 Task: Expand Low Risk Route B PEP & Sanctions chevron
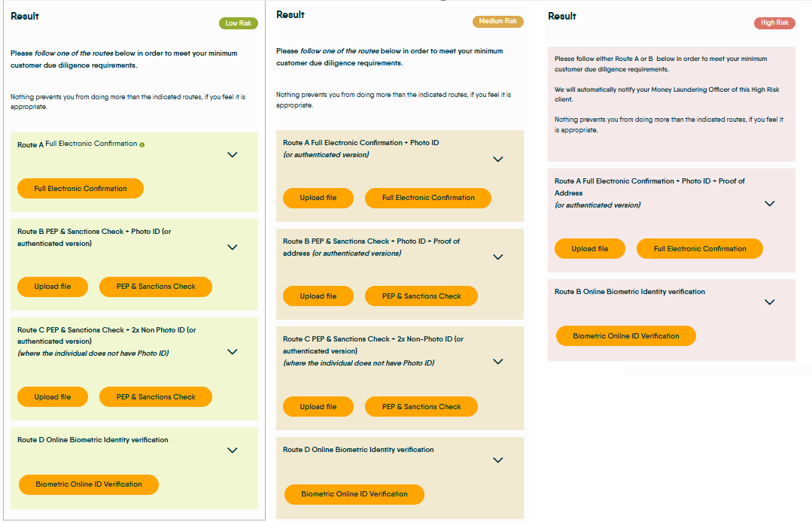(x=233, y=247)
